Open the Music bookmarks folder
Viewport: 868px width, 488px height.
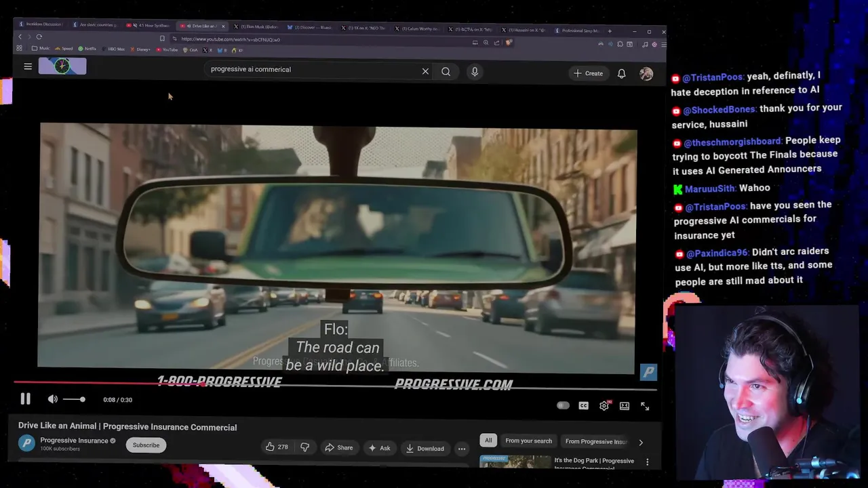41,48
